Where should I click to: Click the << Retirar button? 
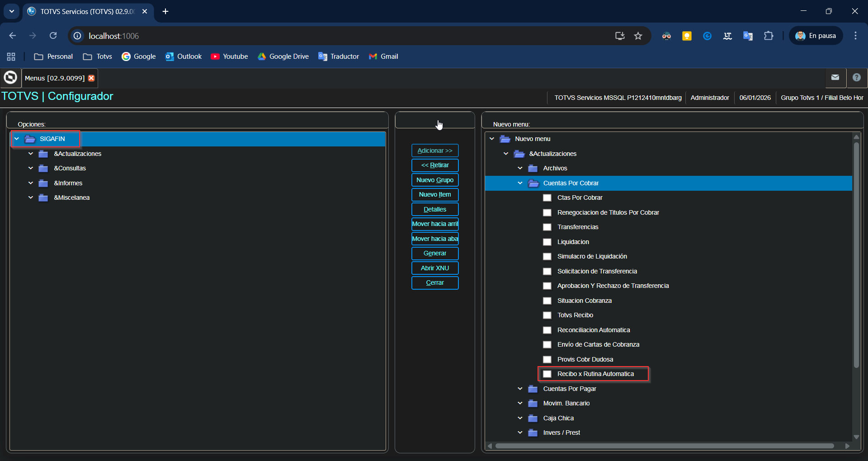(435, 165)
